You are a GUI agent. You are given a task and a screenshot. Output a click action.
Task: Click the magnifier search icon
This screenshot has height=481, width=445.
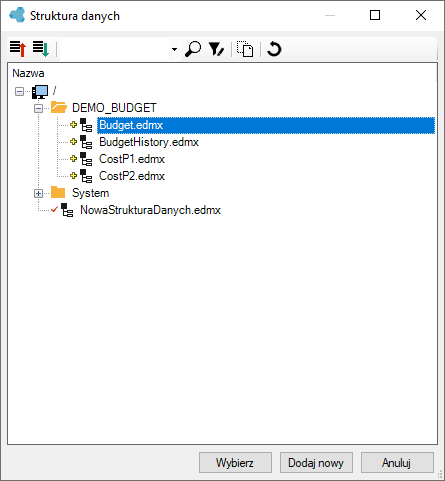(x=193, y=49)
